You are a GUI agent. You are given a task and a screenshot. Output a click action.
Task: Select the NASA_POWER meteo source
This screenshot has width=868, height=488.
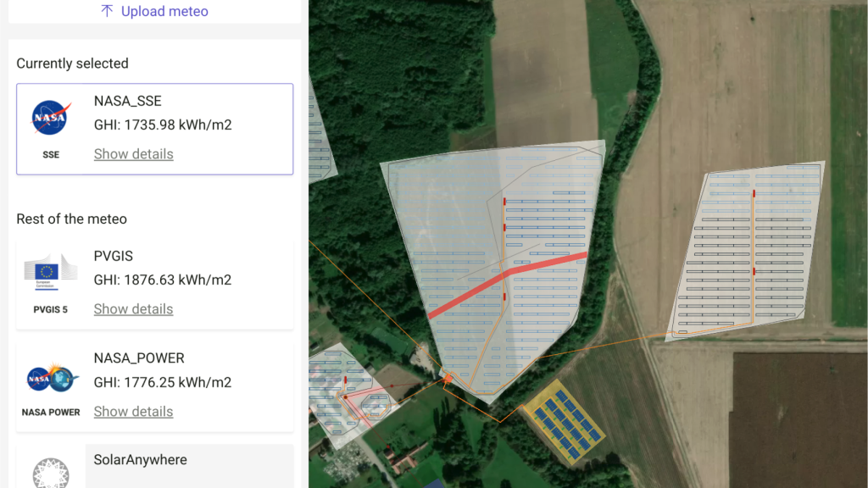coord(155,386)
